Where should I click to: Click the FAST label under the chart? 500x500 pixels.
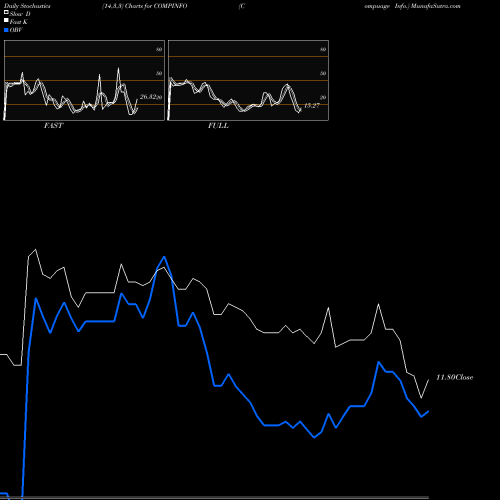click(x=53, y=126)
